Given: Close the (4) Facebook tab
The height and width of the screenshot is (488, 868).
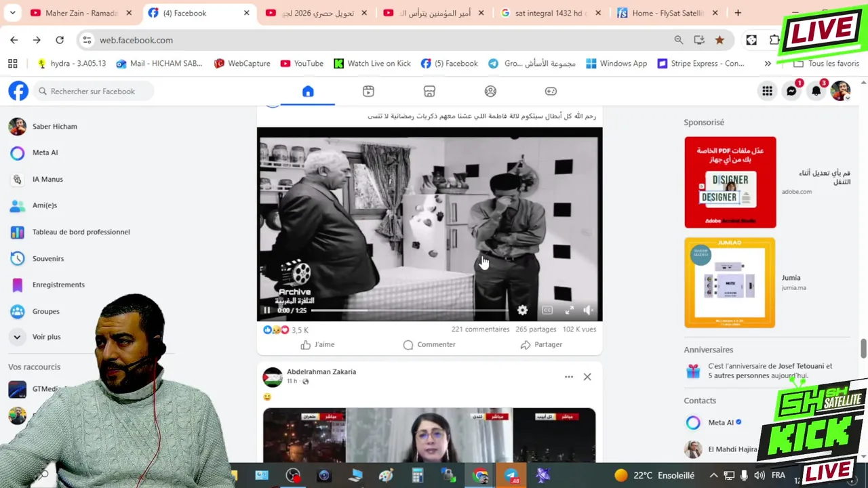Looking at the screenshot, I should point(247,13).
